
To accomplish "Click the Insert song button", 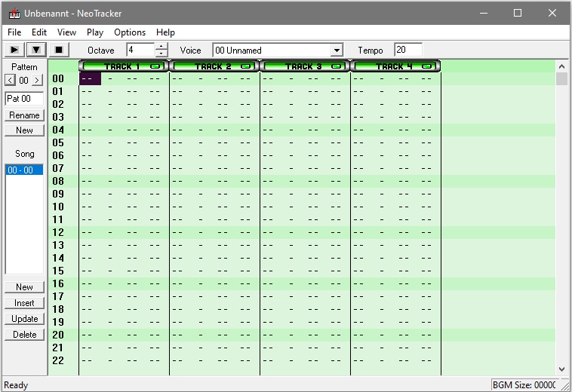I will point(24,303).
